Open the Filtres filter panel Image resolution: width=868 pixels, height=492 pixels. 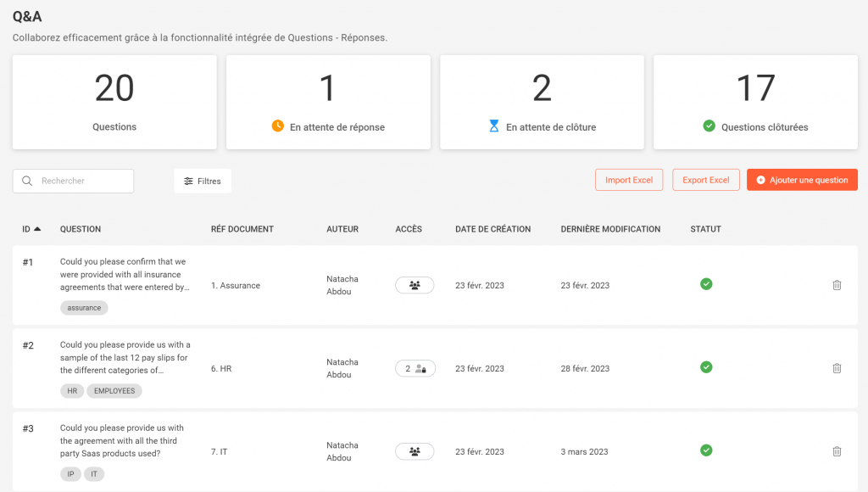(203, 181)
